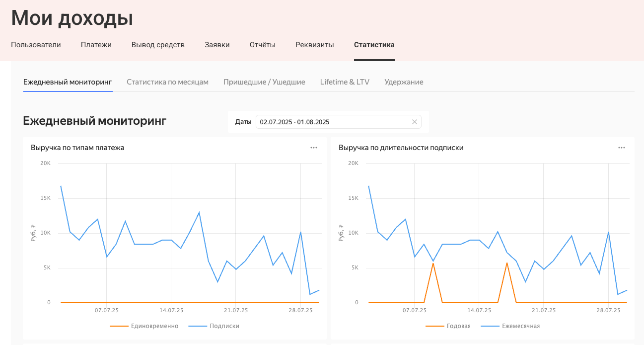Image resolution: width=644 pixels, height=345 pixels.
Task: Open the Заявки tab
Action: coord(217,45)
